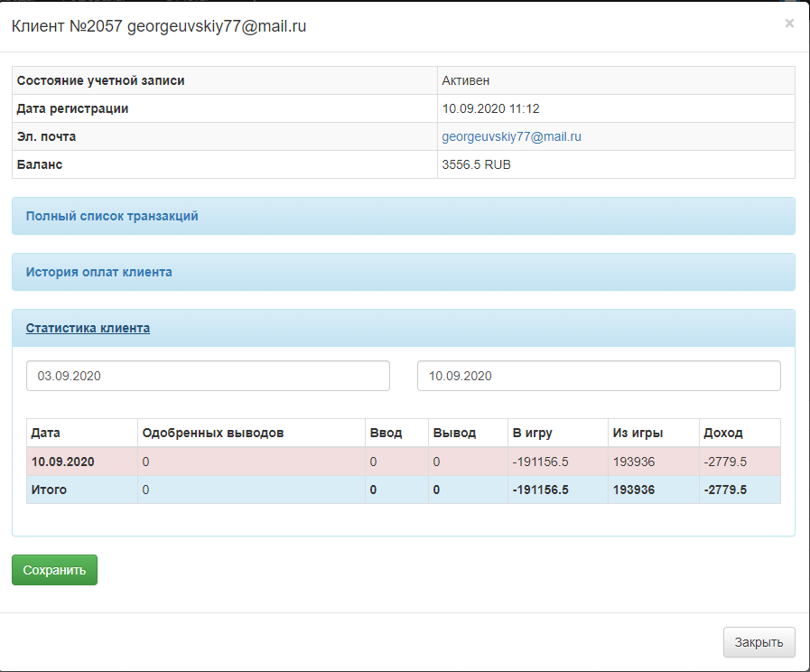Screen dimensions: 810x672
Task: Collapse the Статистика клиента section
Action: pyautogui.click(x=88, y=329)
